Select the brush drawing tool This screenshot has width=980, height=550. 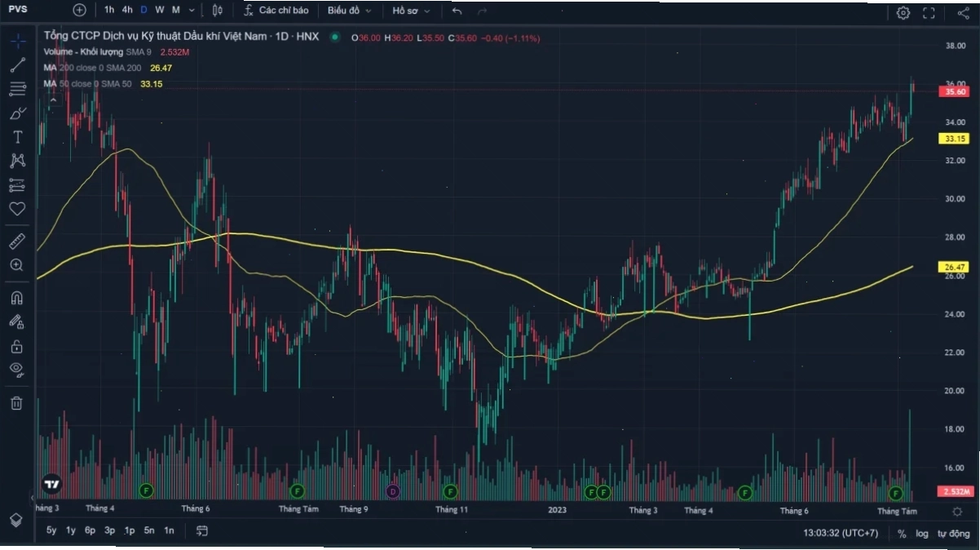click(x=17, y=113)
